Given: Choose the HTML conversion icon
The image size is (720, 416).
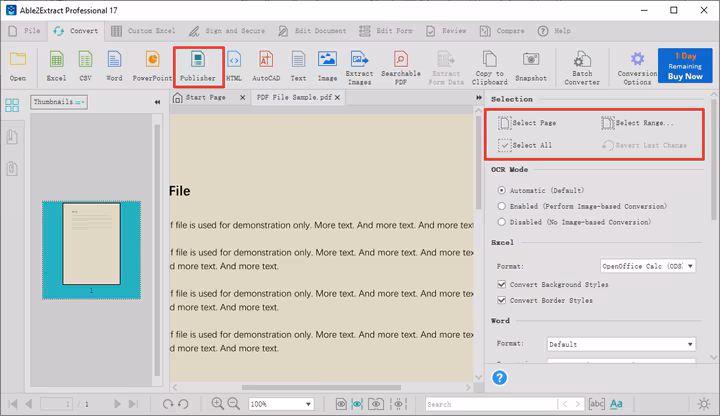Looking at the screenshot, I should [234, 66].
